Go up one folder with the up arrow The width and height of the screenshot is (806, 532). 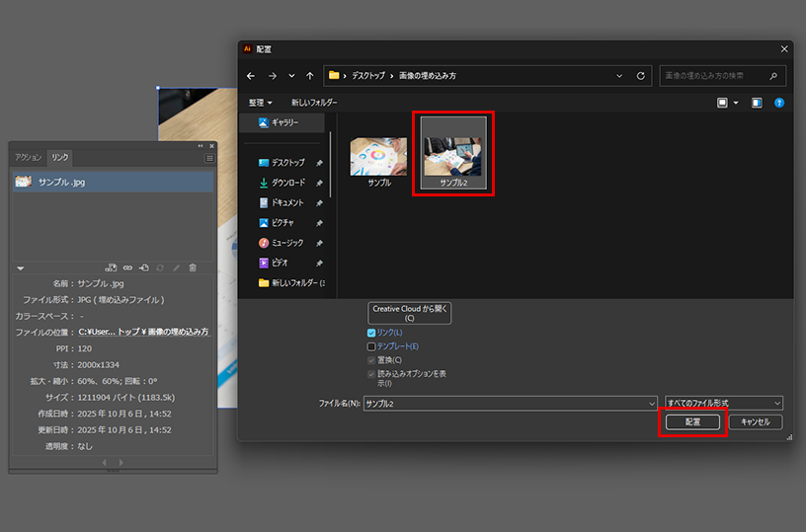(x=310, y=75)
